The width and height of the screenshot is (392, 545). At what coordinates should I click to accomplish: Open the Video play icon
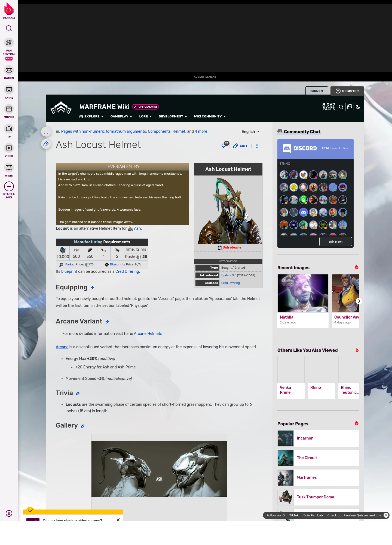click(x=9, y=148)
